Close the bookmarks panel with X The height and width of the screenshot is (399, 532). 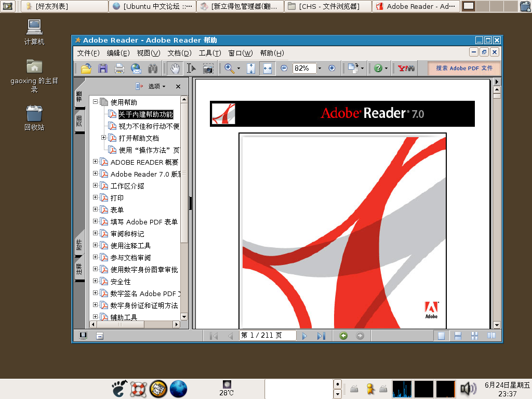coord(178,87)
